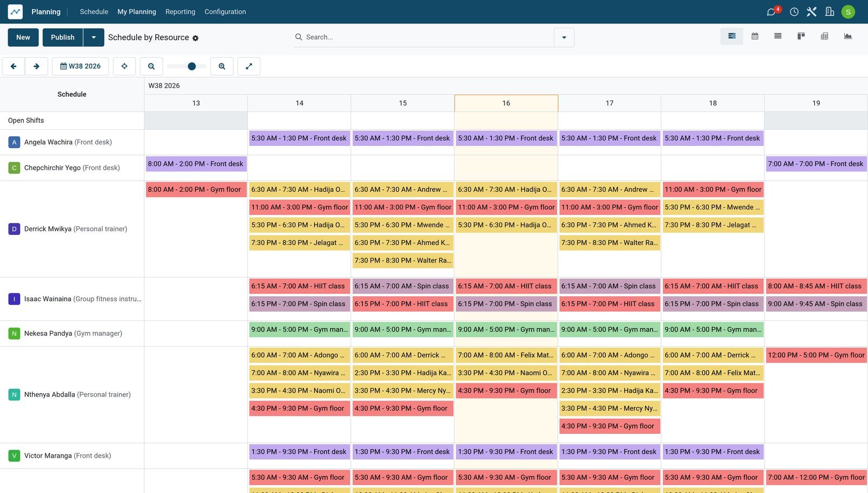Click the zoom in magnifier icon
This screenshot has height=493, width=868.
222,66
